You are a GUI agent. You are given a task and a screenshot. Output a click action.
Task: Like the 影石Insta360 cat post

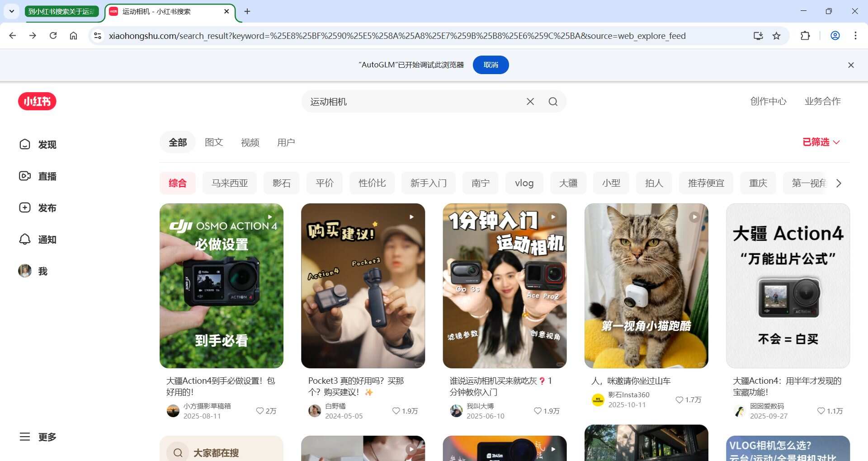[679, 400]
